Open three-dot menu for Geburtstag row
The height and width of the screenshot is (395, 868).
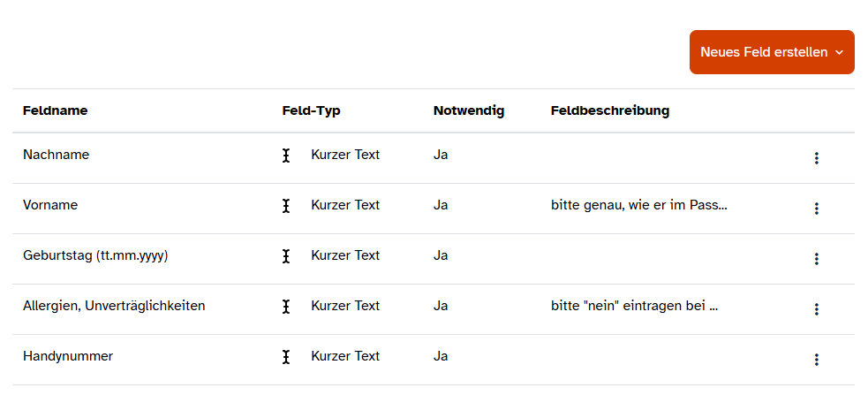coord(816,259)
